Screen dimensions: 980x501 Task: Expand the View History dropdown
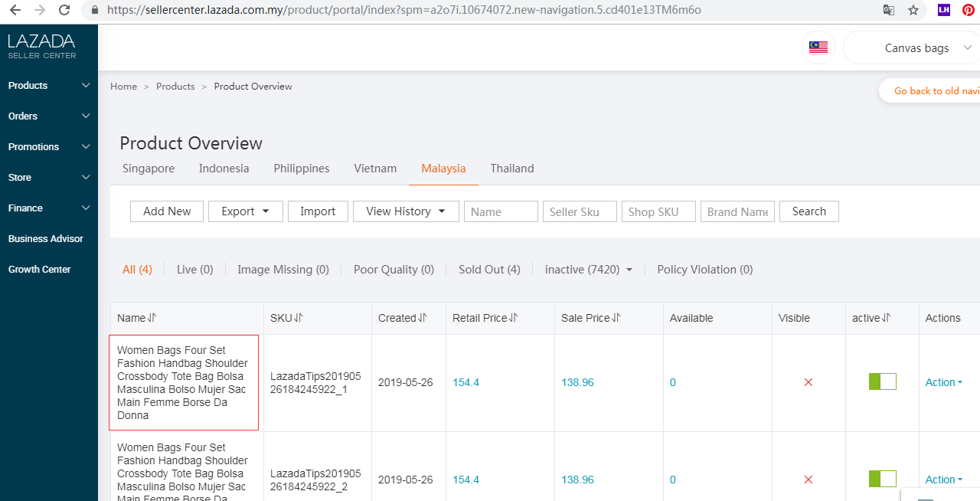[x=405, y=211]
